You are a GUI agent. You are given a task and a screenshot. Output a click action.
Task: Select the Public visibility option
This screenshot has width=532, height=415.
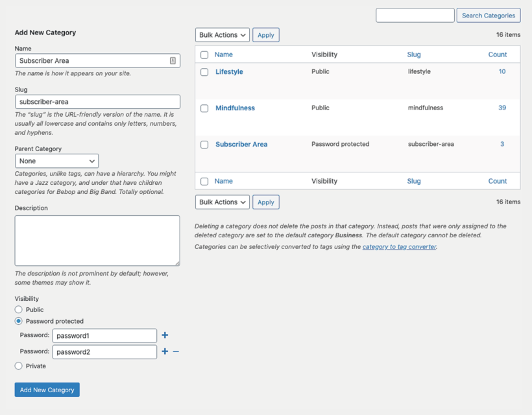[x=19, y=309]
